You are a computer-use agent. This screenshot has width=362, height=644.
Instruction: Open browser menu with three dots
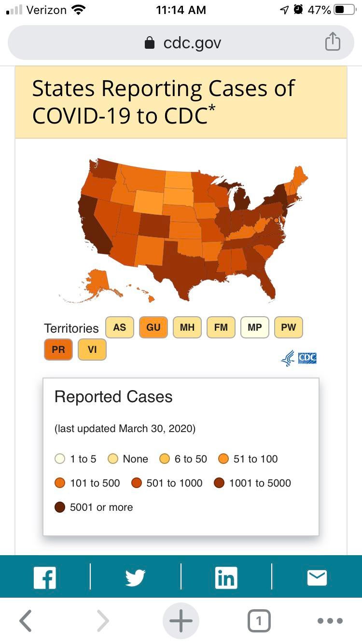click(x=331, y=621)
